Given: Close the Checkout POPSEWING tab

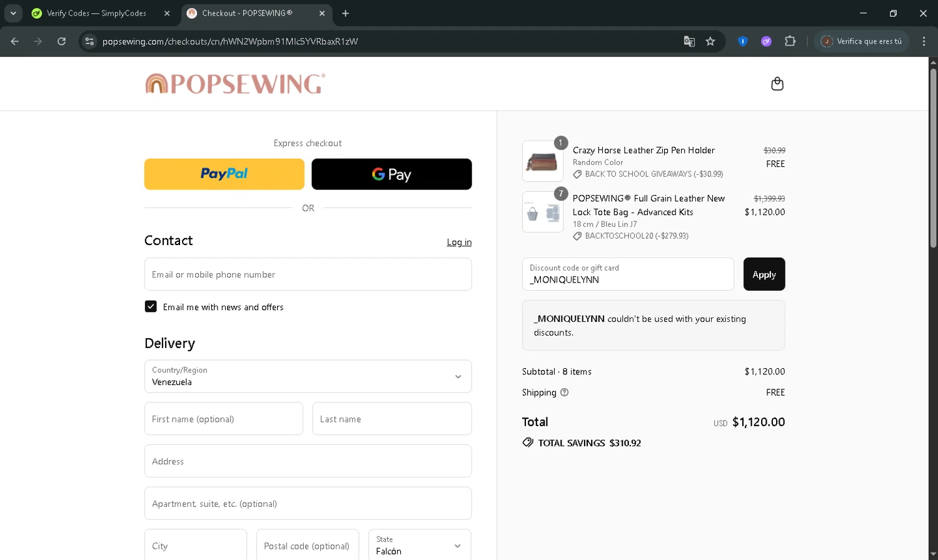Looking at the screenshot, I should [322, 13].
